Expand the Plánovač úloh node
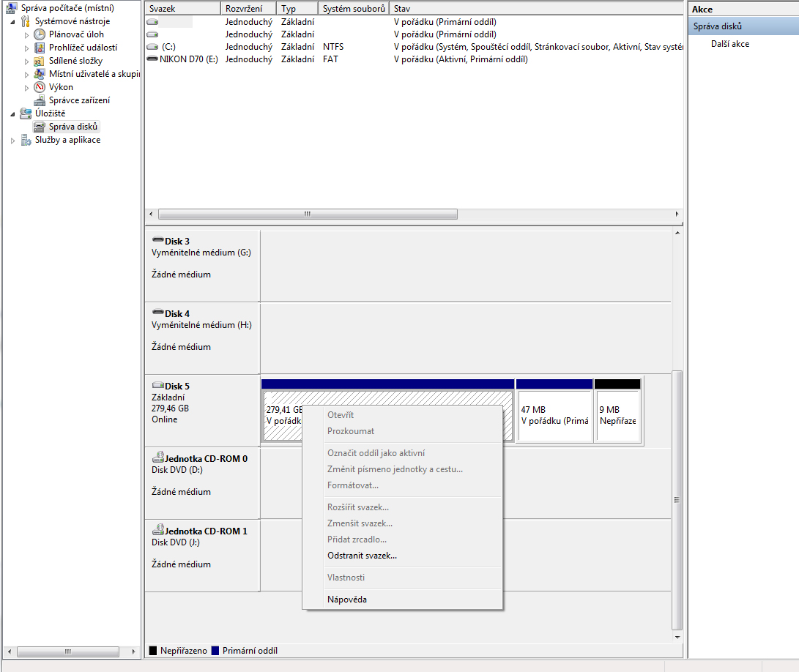 [x=26, y=35]
